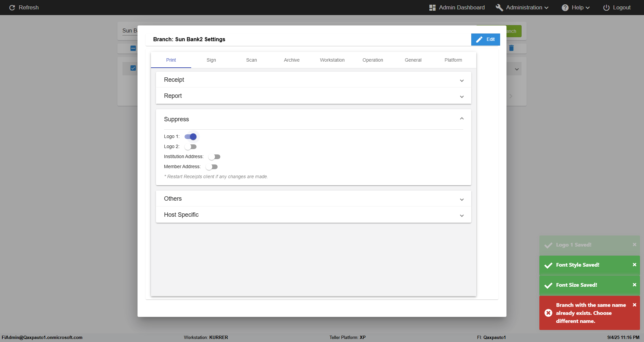Disable the Logo 1 suppress toggle
The image size is (644, 342).
click(x=191, y=137)
